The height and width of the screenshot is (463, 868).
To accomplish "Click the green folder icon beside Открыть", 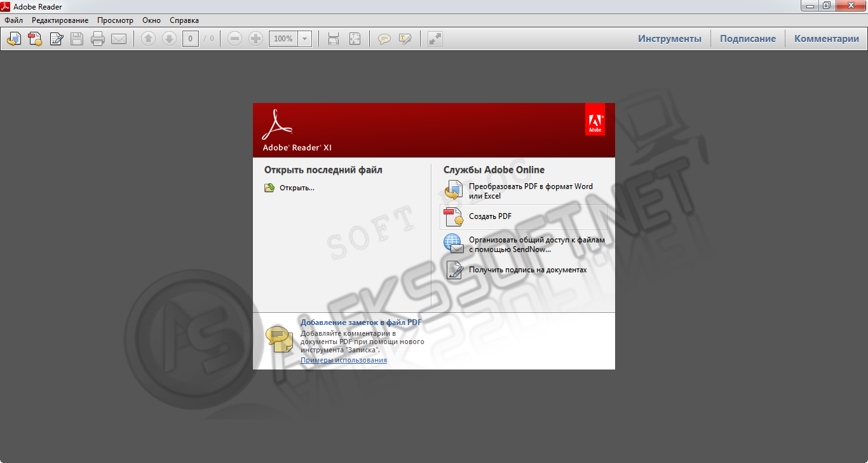I will click(x=269, y=188).
